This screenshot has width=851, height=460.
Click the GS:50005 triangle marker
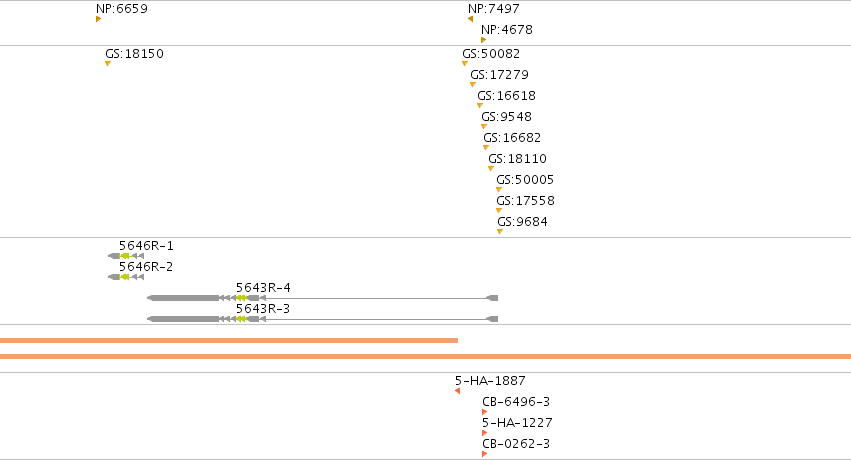(499, 190)
